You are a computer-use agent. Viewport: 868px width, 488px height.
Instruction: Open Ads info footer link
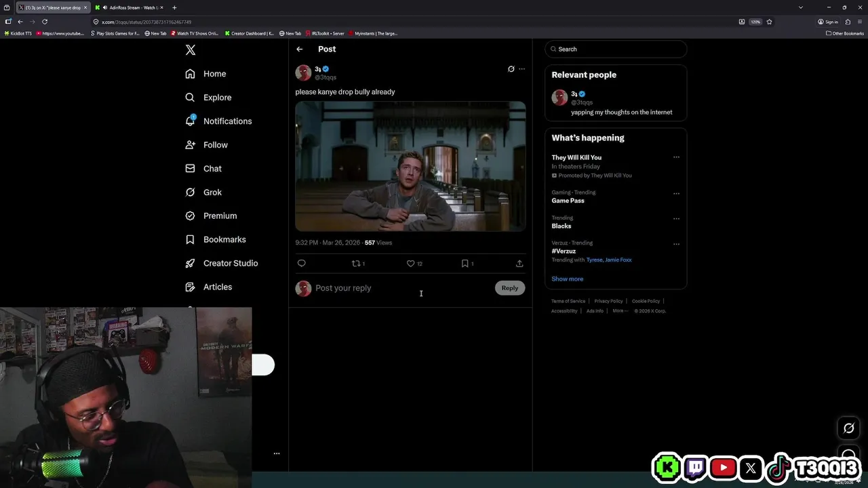[x=595, y=311]
